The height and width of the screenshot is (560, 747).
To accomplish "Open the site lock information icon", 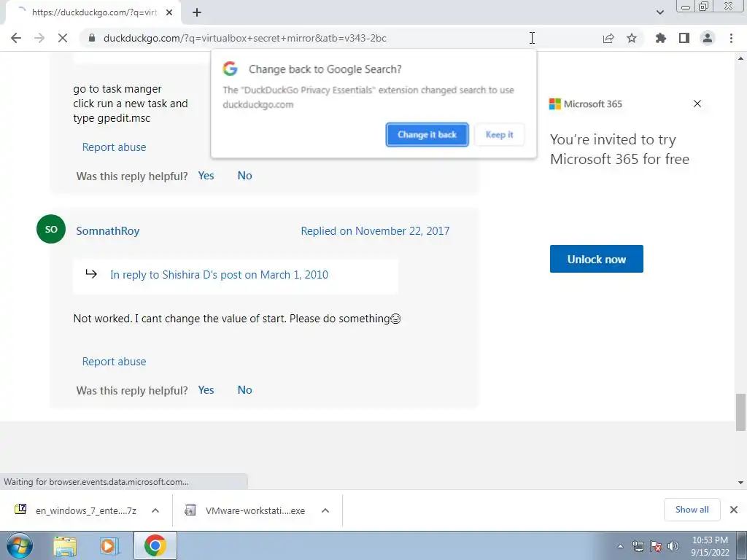I will point(91,38).
